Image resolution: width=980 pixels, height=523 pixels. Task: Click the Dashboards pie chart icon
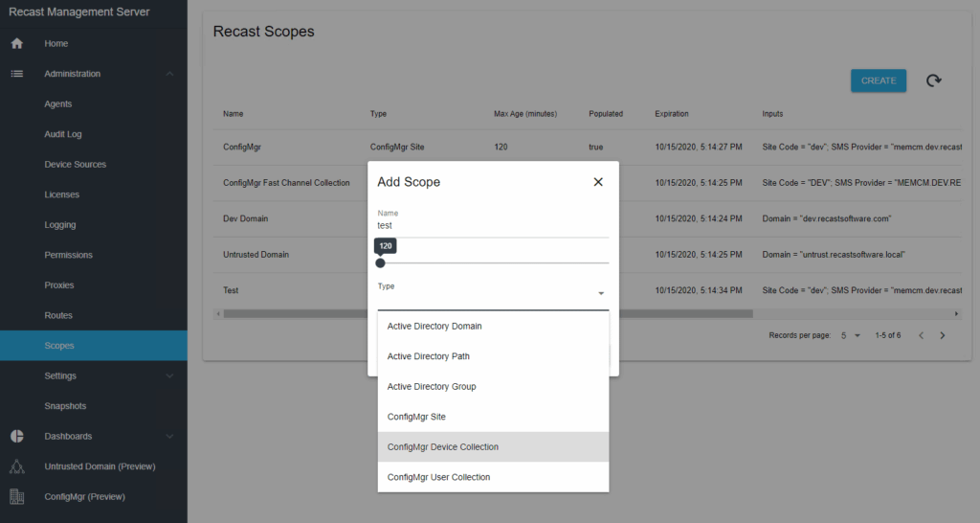point(16,437)
